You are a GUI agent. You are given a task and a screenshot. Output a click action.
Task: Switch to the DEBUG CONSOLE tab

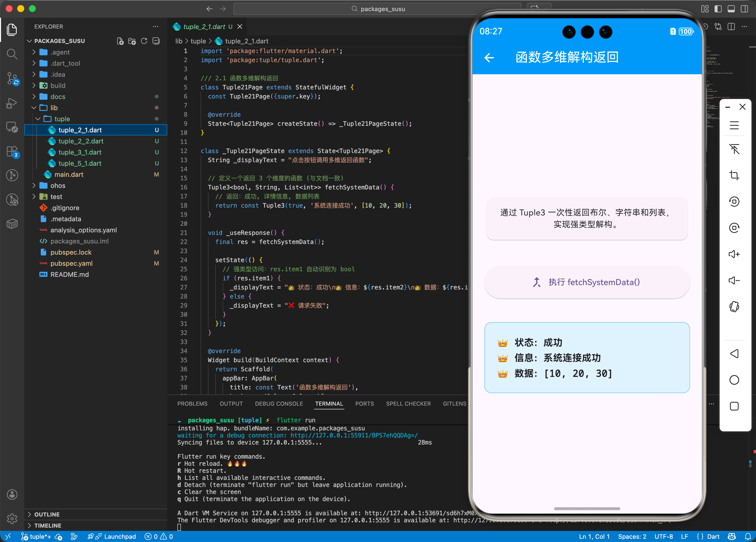pyautogui.click(x=279, y=404)
